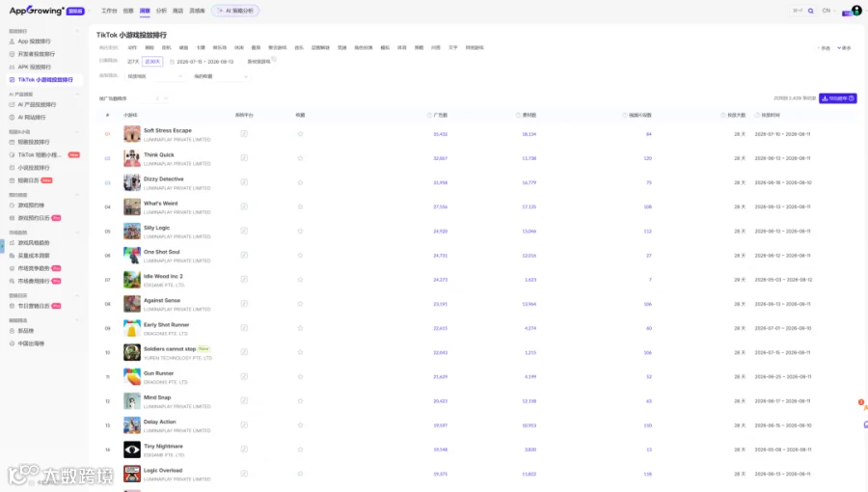Click the platform icon in Mind Snap row
The width and height of the screenshot is (868, 492).
[x=244, y=400]
